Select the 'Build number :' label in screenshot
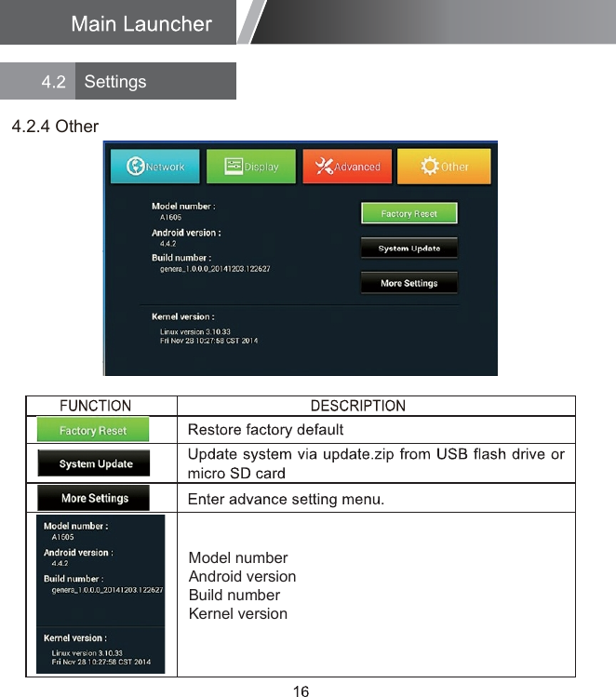Screen dimensions: 616x697 click(181, 258)
